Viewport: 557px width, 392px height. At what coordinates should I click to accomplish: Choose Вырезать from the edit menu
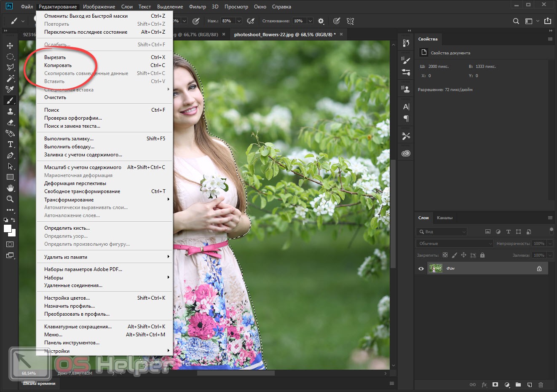pyautogui.click(x=104, y=57)
